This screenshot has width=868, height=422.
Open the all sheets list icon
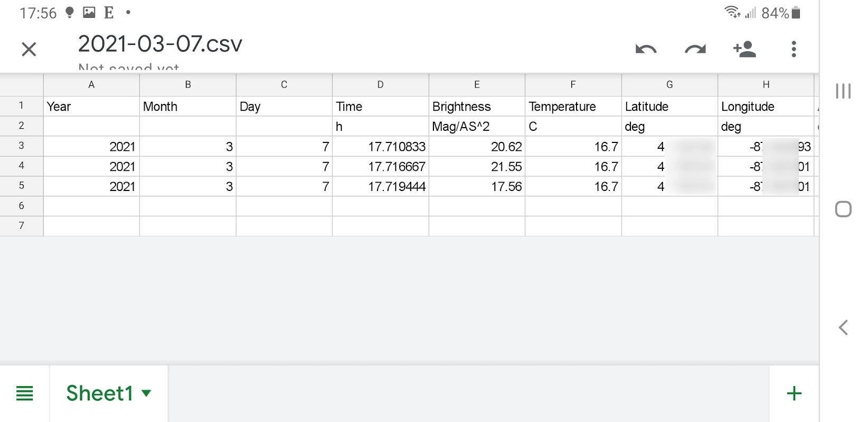[25, 394]
